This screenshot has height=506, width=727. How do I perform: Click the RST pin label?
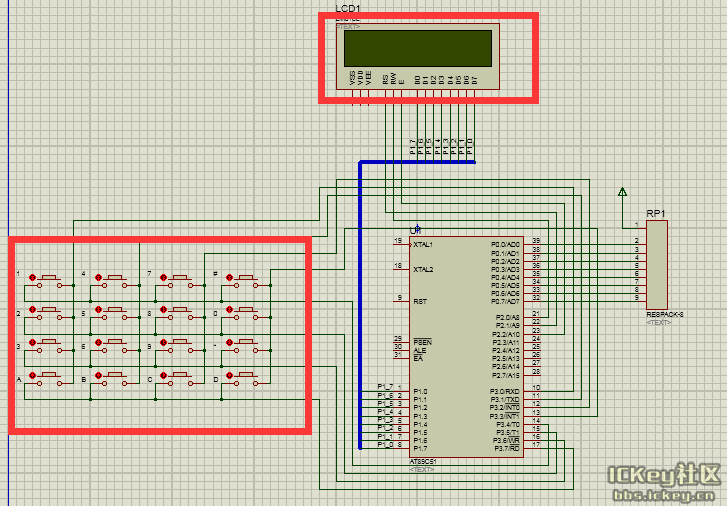(420, 301)
